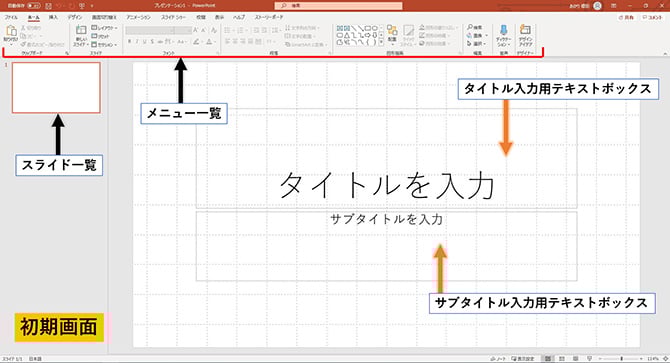Screen dimensions: 670x363
Task: Open the Slide Show tab
Action: [x=173, y=17]
